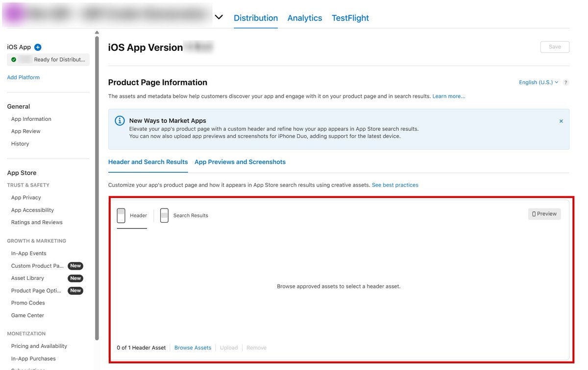588x370 pixels.
Task: Open Asset Library in sidebar
Action: 27,278
